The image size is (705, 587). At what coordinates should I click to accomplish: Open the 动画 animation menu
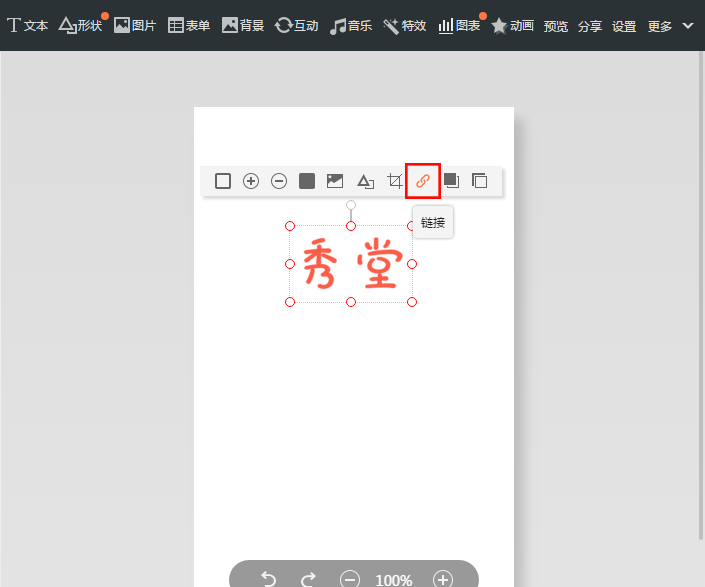(x=512, y=25)
